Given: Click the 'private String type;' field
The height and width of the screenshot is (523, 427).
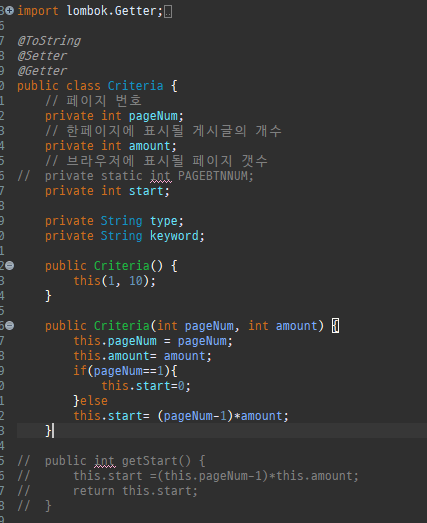Looking at the screenshot, I should (x=114, y=221).
